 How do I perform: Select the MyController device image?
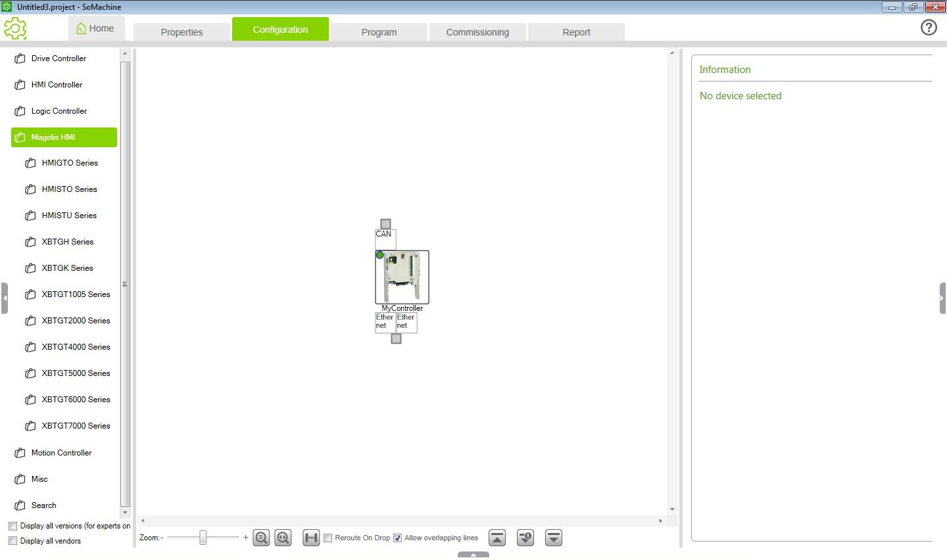click(402, 277)
